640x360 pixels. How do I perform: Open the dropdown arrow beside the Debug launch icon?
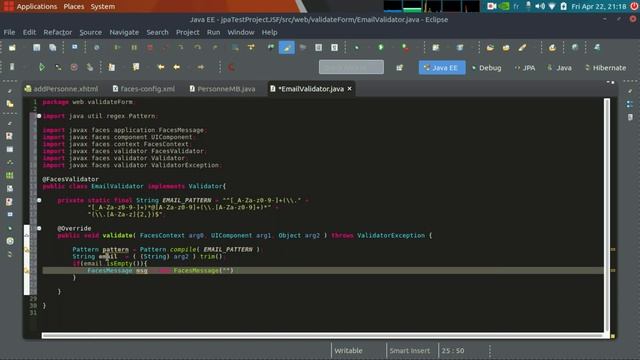(x=368, y=48)
